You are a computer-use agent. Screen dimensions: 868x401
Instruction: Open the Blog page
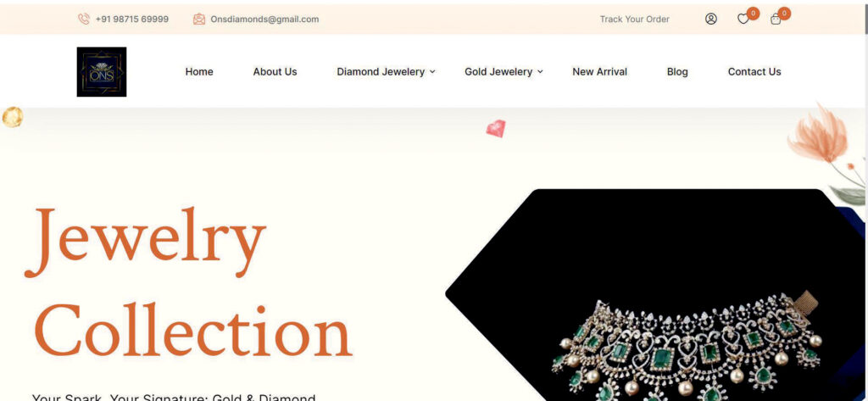[677, 71]
